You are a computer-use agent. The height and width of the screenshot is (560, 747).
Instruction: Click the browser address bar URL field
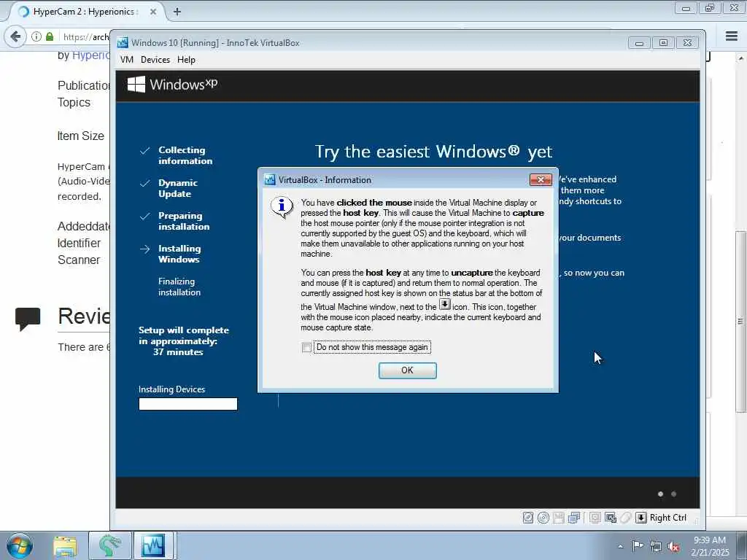pyautogui.click(x=86, y=36)
